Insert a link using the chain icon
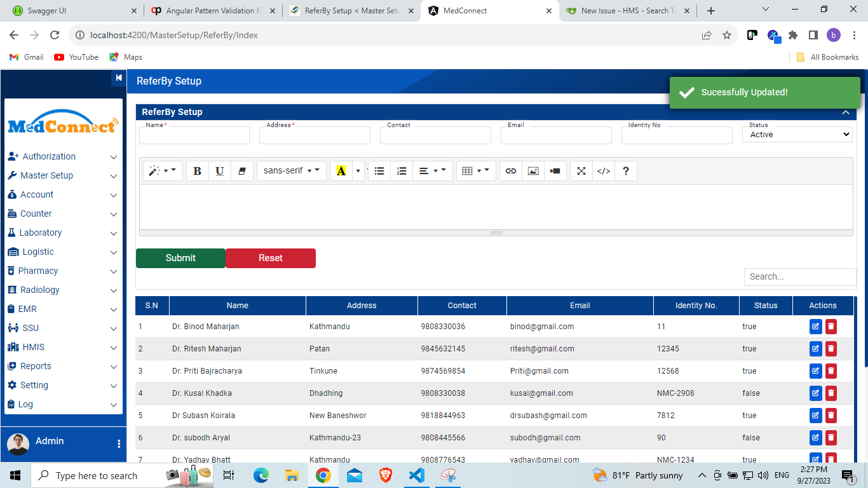 tap(511, 171)
